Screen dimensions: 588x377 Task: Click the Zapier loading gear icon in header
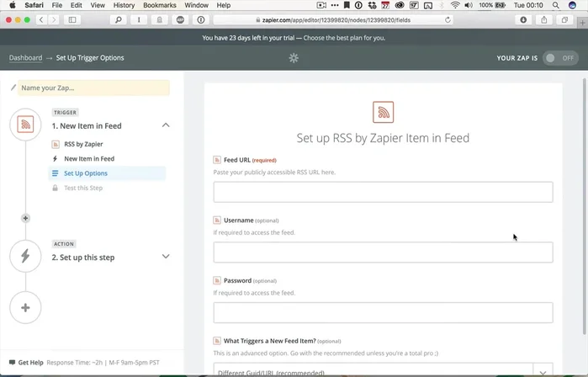pyautogui.click(x=294, y=58)
